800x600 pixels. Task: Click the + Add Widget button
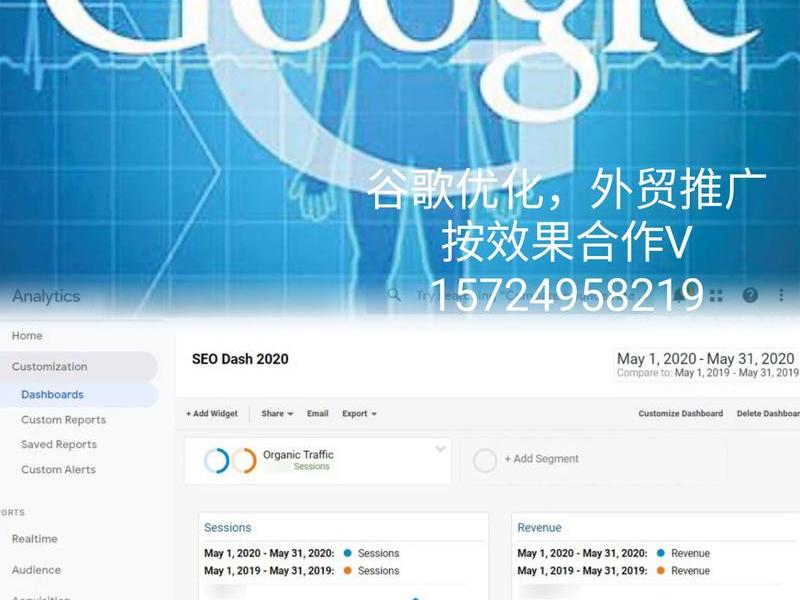tap(212, 414)
